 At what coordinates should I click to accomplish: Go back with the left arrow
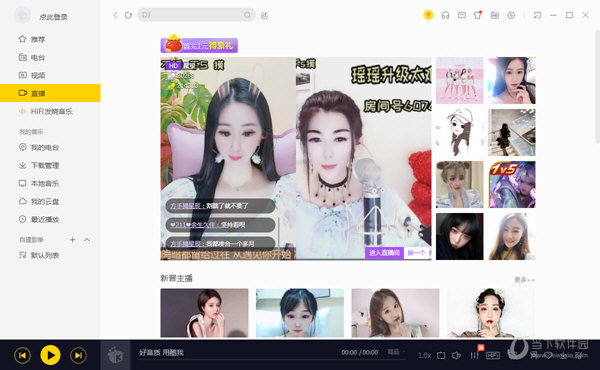click(115, 15)
